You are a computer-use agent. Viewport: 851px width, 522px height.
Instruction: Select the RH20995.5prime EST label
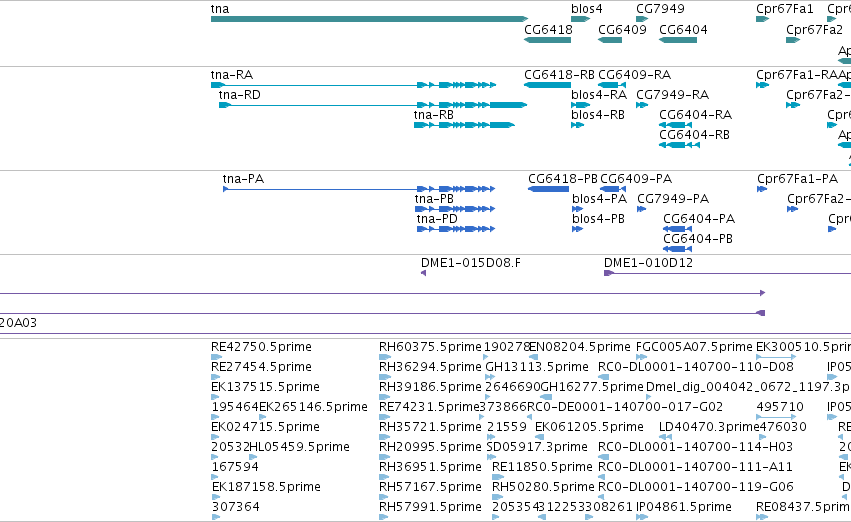[430, 447]
